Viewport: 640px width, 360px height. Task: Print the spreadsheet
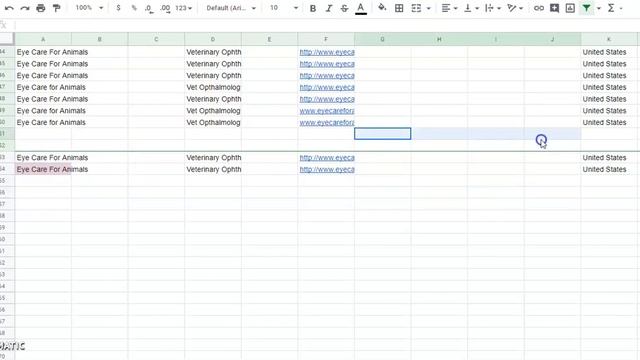pyautogui.click(x=40, y=8)
